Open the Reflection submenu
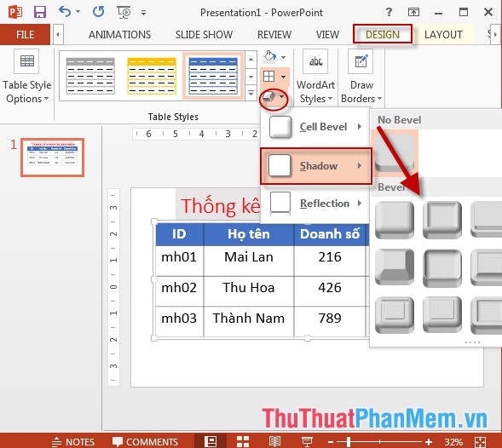Screen dimensions: 502x448 click(315, 204)
